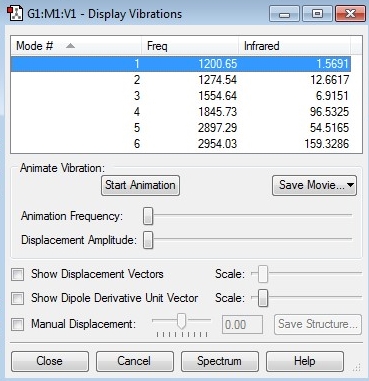
Task: Click the Manual Displacement value field
Action: pos(242,324)
